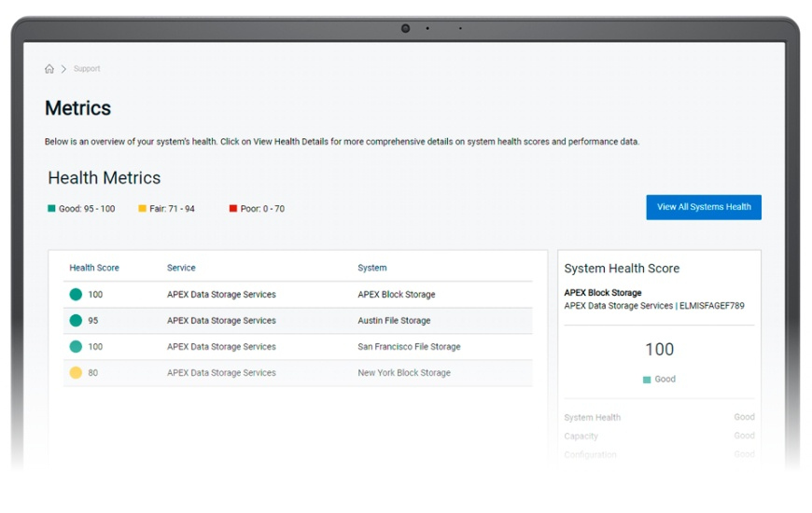812x513 pixels.
Task: Select the APEX Block Storage system row
Action: [x=396, y=295]
